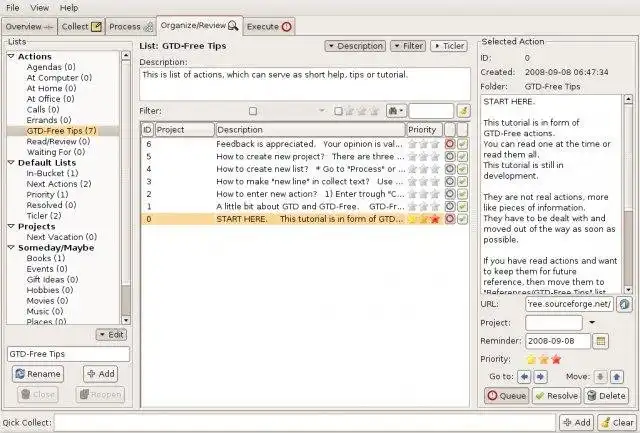Switch to the Execute tab

[269, 27]
